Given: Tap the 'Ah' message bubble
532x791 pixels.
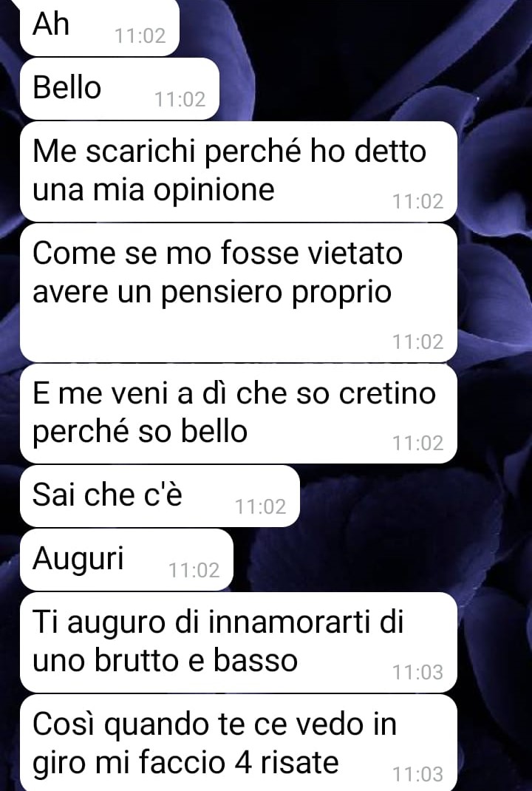Looking at the screenshot, I should coord(99,28).
